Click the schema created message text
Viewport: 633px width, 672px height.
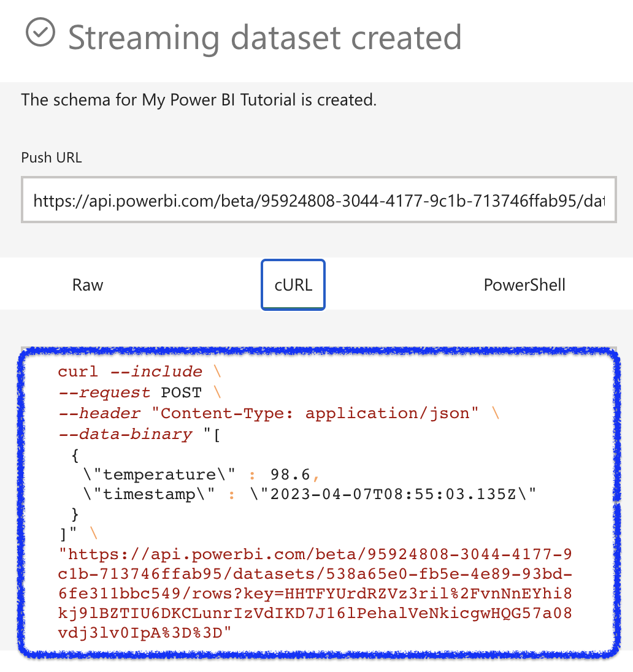tap(199, 99)
